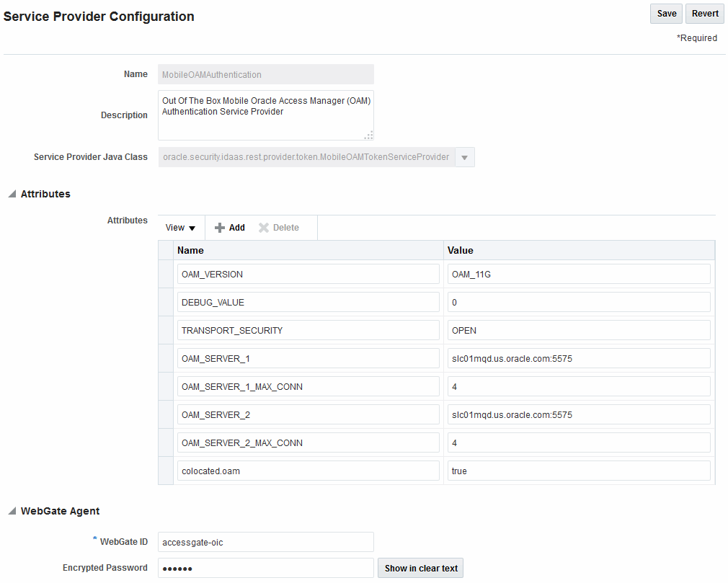Click the TRANSPORT_SECURITY value field showing OPEN
728x583 pixels.
click(x=578, y=330)
